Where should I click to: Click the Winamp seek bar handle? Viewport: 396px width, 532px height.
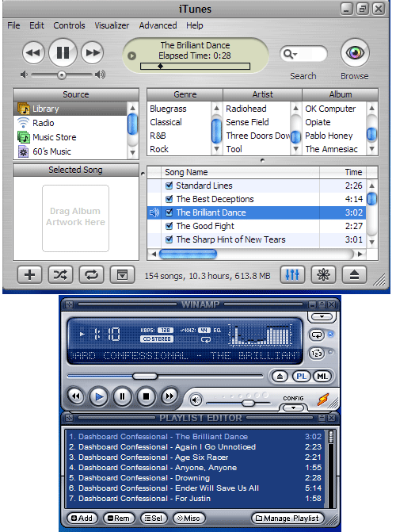145,376
